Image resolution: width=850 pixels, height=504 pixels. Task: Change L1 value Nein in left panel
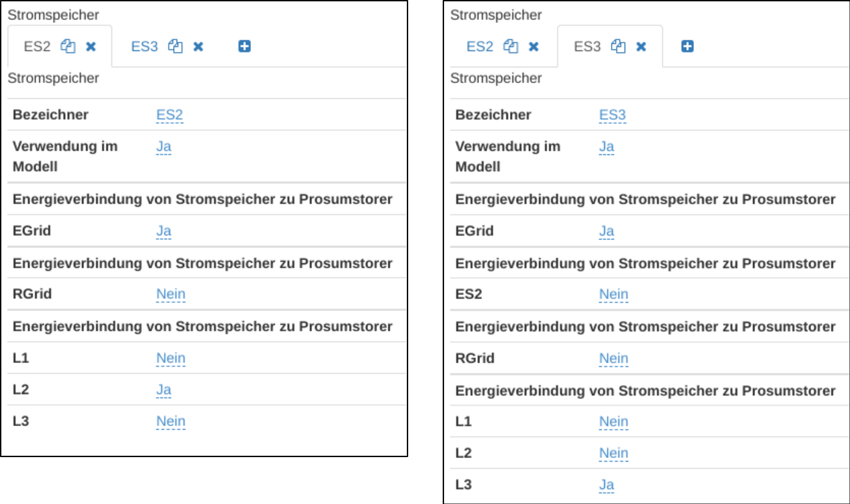pyautogui.click(x=170, y=358)
